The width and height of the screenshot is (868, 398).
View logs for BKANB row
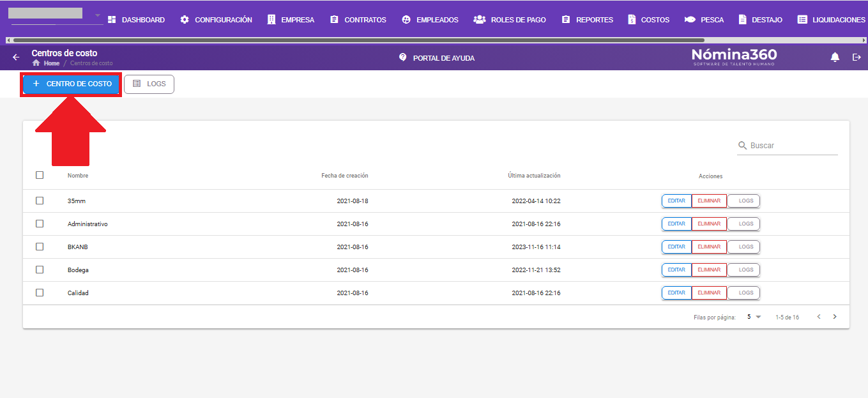click(x=743, y=247)
